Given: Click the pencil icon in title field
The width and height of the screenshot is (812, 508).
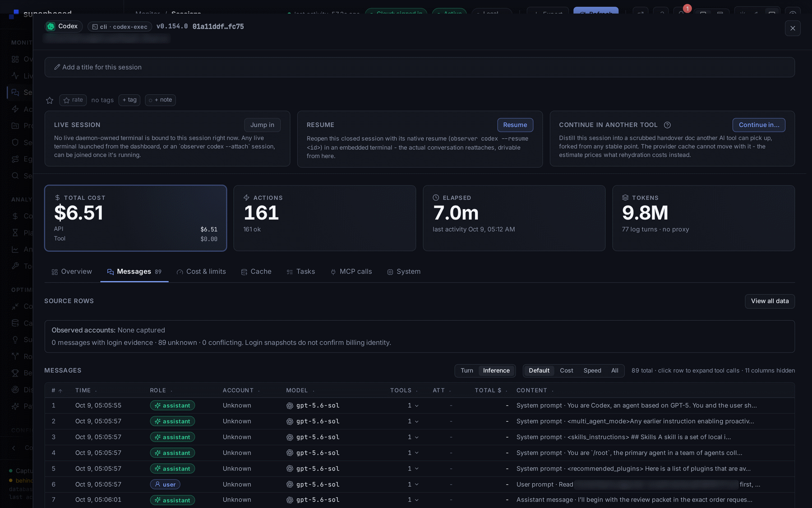Looking at the screenshot, I should [x=57, y=67].
